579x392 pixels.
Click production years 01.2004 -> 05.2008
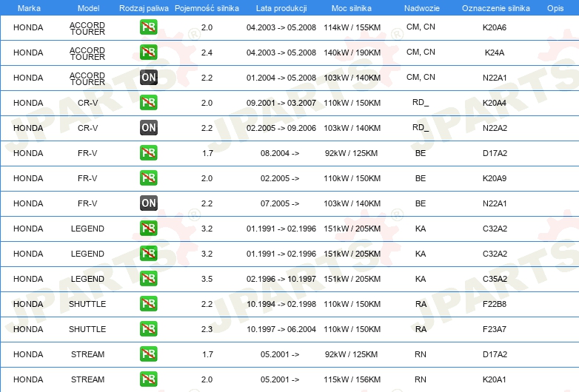coord(281,78)
